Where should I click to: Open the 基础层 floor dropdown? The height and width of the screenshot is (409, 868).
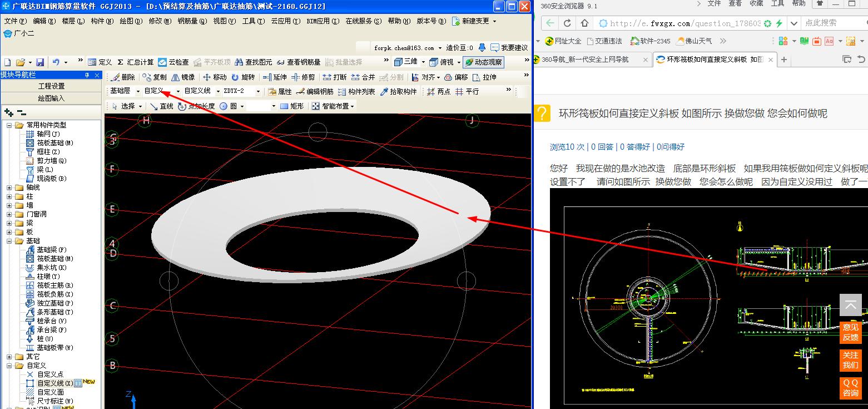click(x=138, y=91)
